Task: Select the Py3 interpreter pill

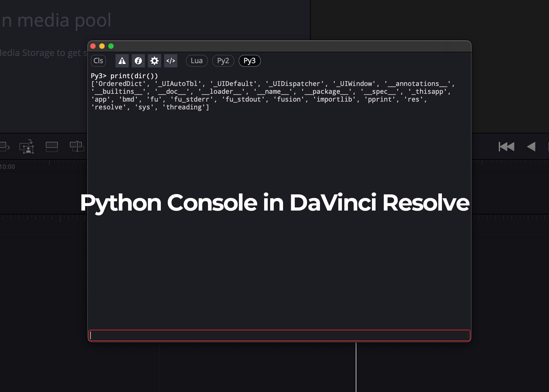Action: coord(249,61)
